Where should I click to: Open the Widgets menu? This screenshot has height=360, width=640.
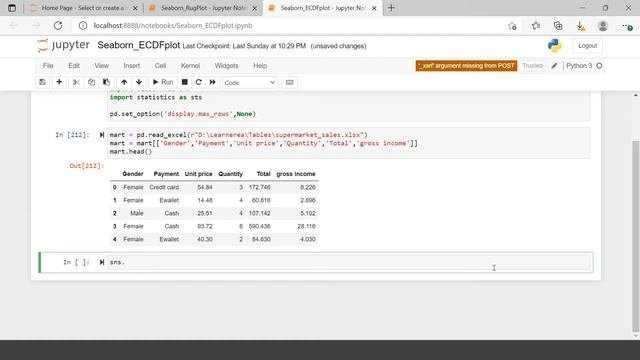click(226, 66)
